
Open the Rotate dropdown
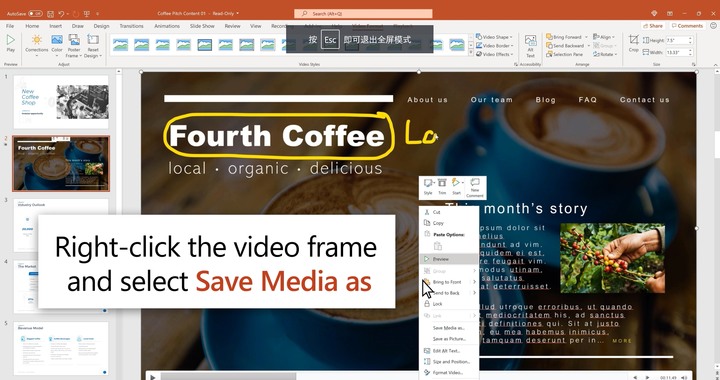[x=605, y=54]
